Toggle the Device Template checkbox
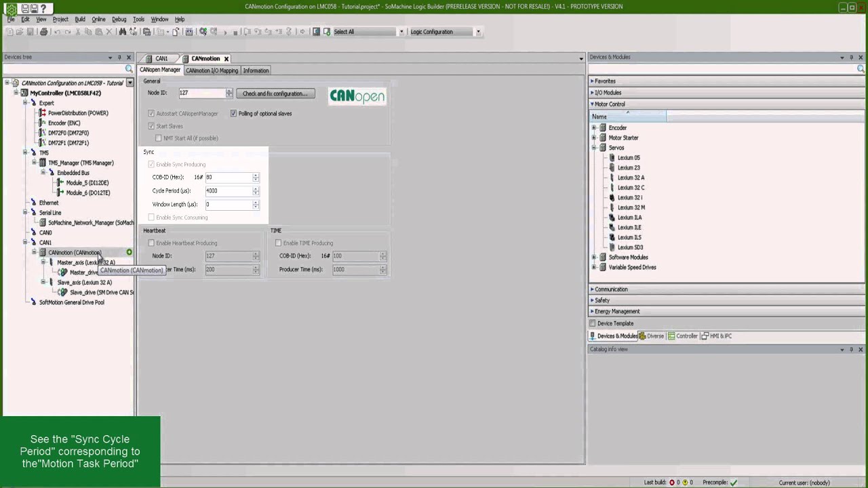868x488 pixels. coord(593,324)
